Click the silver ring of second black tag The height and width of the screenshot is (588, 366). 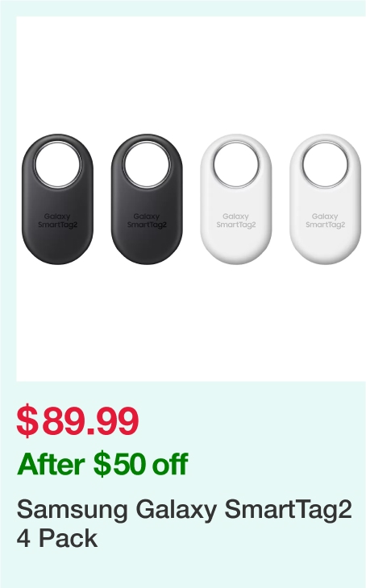tap(147, 164)
